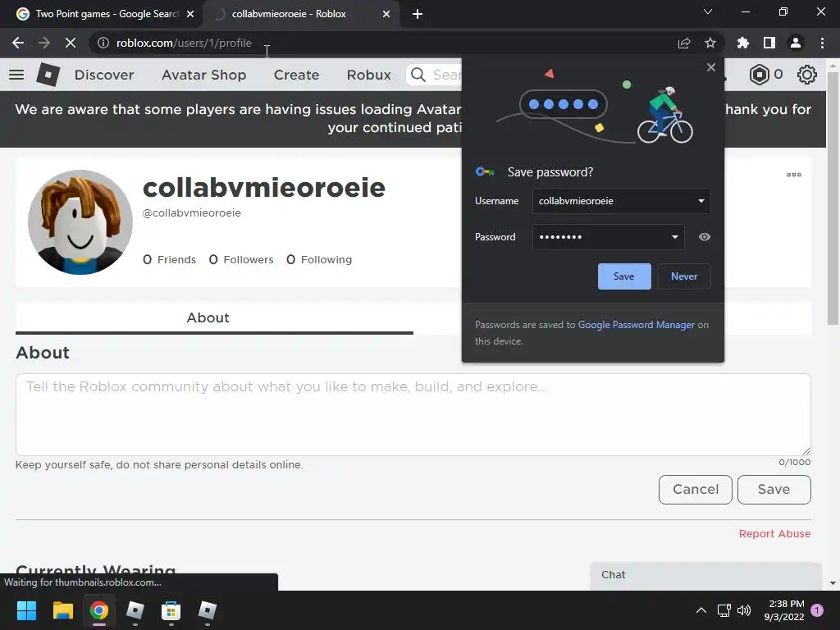The height and width of the screenshot is (630, 840).
Task: Open the Roblox settings gear
Action: point(807,75)
